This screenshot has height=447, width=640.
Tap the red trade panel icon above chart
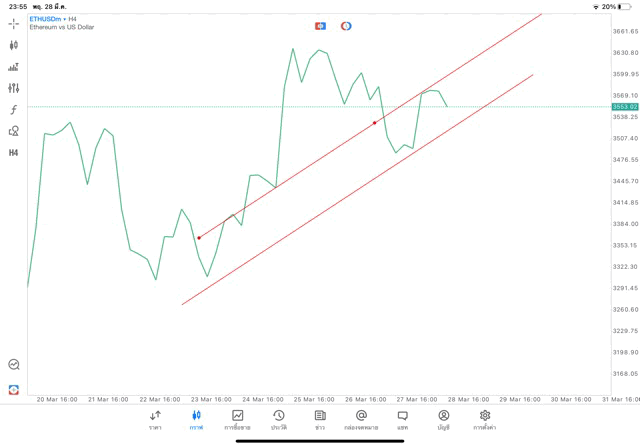coord(320,26)
